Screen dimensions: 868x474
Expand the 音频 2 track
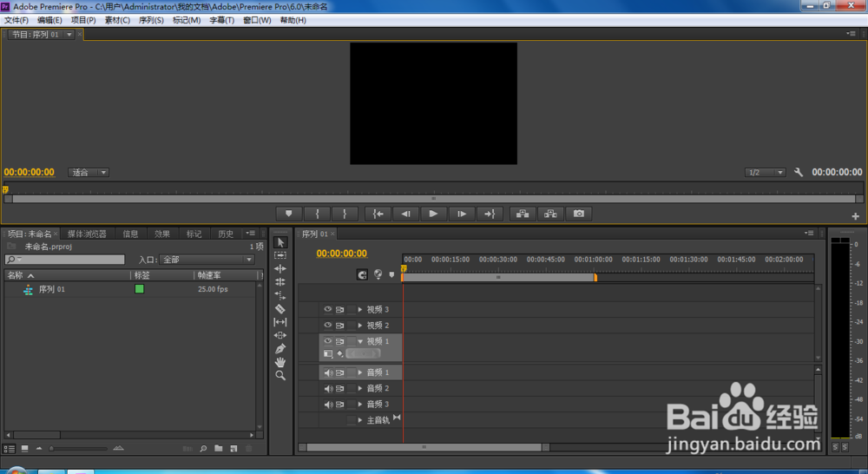click(x=360, y=389)
